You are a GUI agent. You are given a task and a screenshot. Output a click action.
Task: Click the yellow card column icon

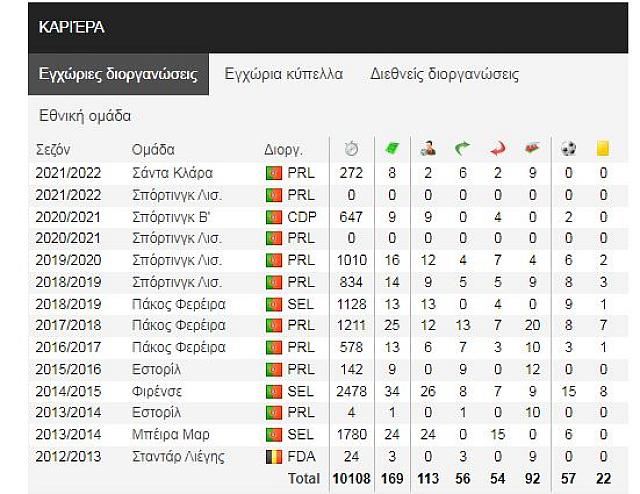tap(603, 149)
